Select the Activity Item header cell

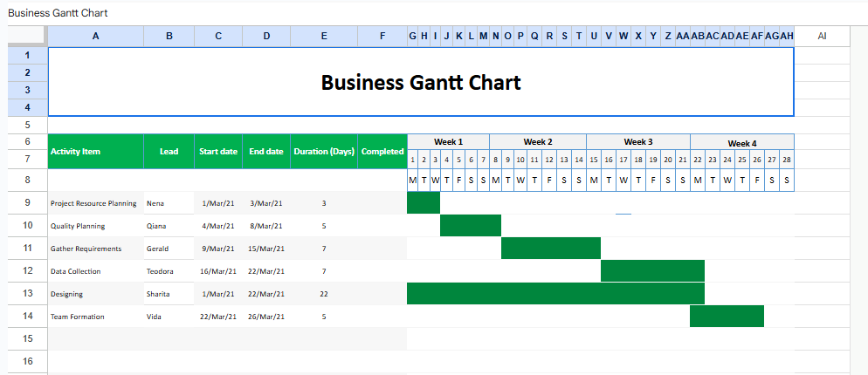[95, 151]
